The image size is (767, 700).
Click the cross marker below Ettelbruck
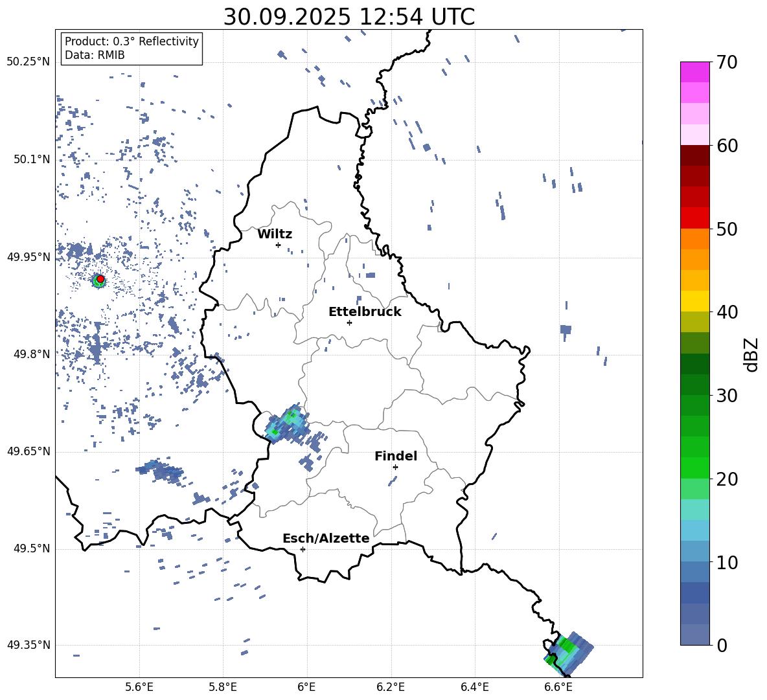(349, 322)
